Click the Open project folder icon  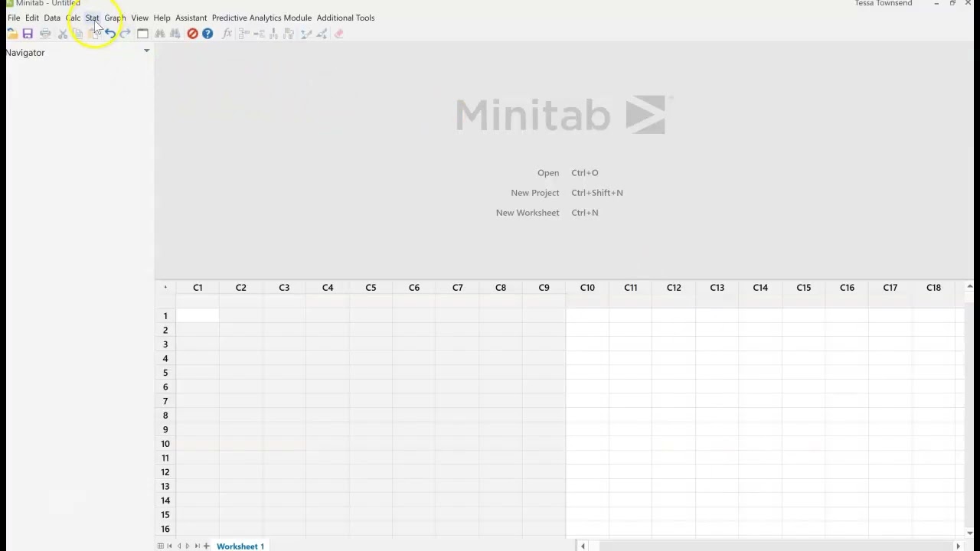click(x=12, y=34)
